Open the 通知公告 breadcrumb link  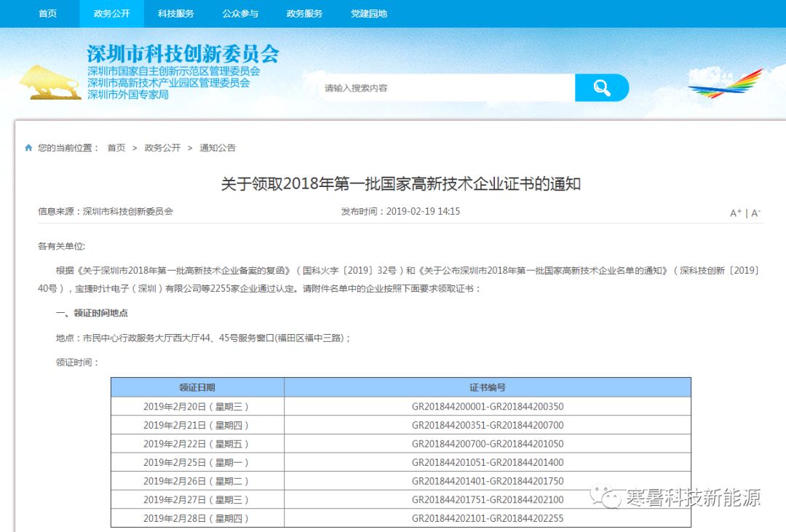[218, 148]
